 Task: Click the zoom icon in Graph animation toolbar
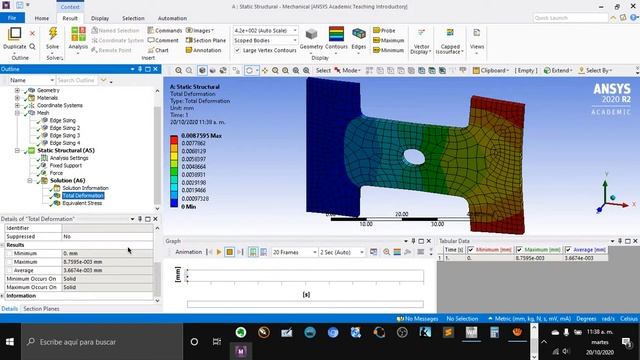coord(386,252)
